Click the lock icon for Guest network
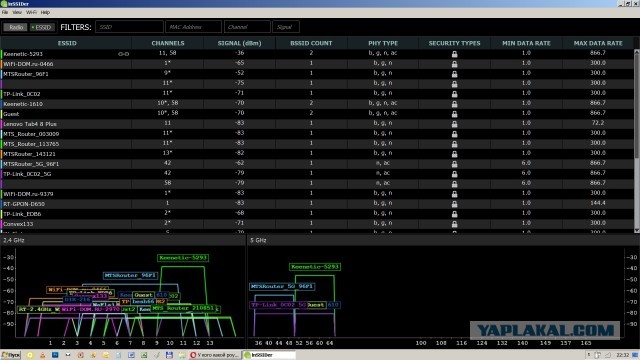The height and width of the screenshot is (360, 640). click(x=454, y=114)
